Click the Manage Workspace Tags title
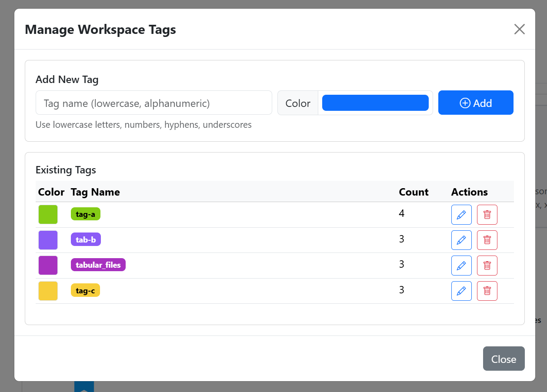Viewport: 547px width, 392px height. pos(100,30)
